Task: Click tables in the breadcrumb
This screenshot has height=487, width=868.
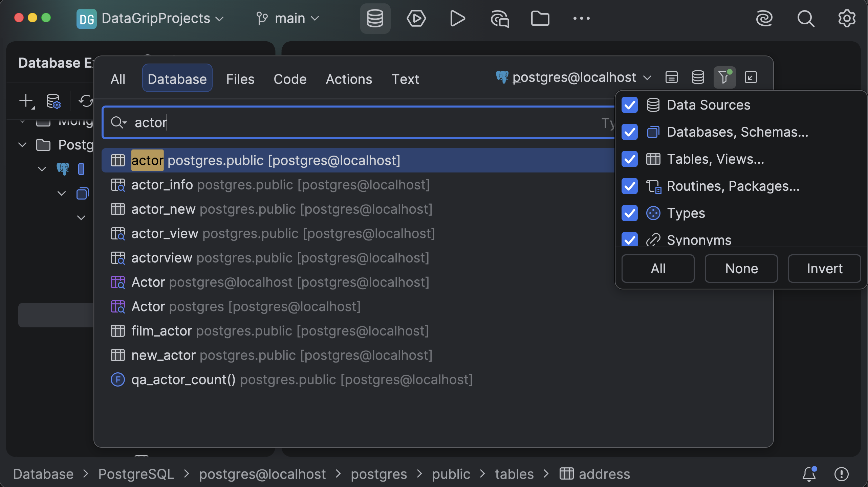Action: point(514,474)
